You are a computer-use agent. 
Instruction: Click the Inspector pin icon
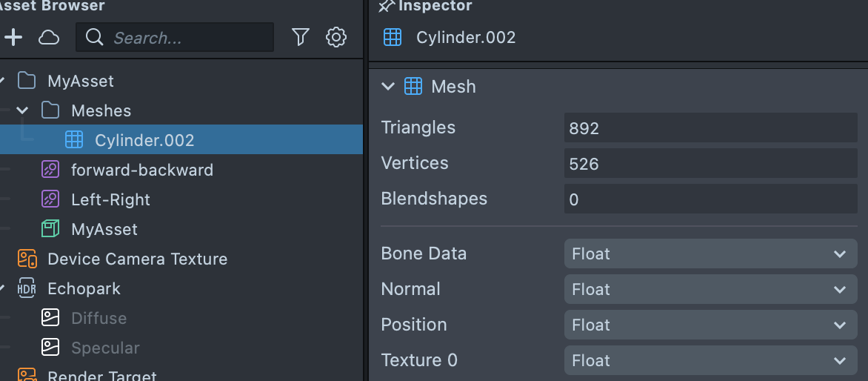click(387, 7)
